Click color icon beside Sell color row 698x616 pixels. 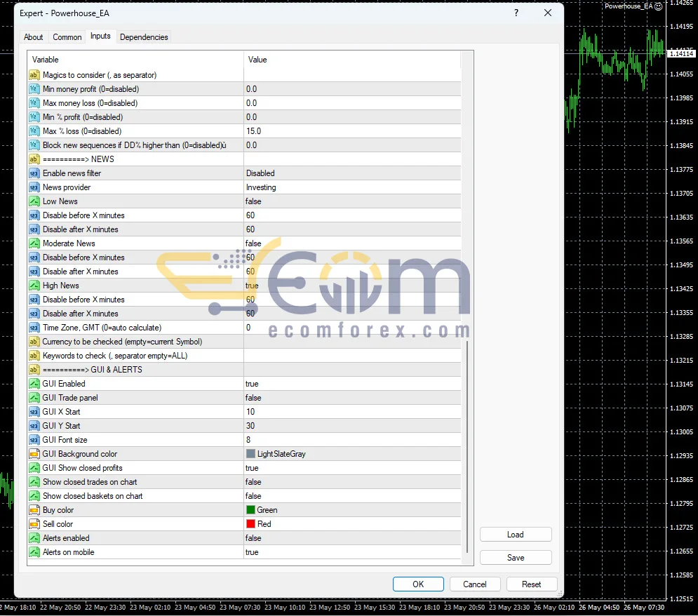pyautogui.click(x=34, y=524)
